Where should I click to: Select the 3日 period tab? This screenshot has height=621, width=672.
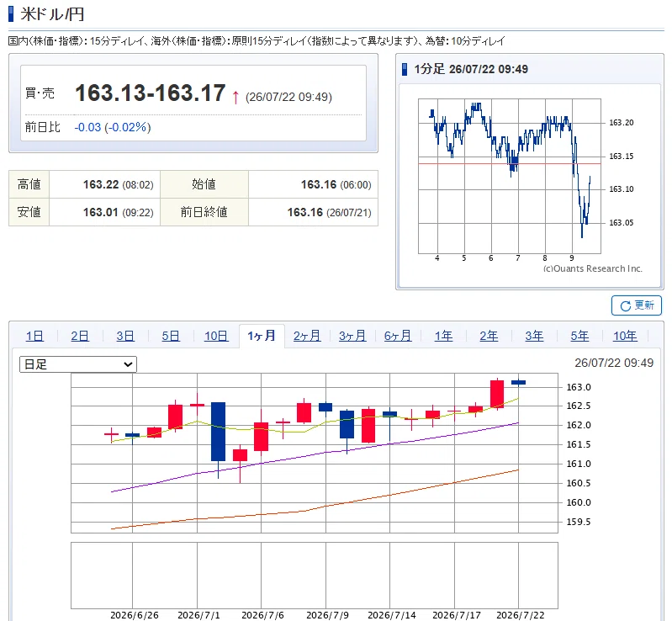pyautogui.click(x=125, y=336)
